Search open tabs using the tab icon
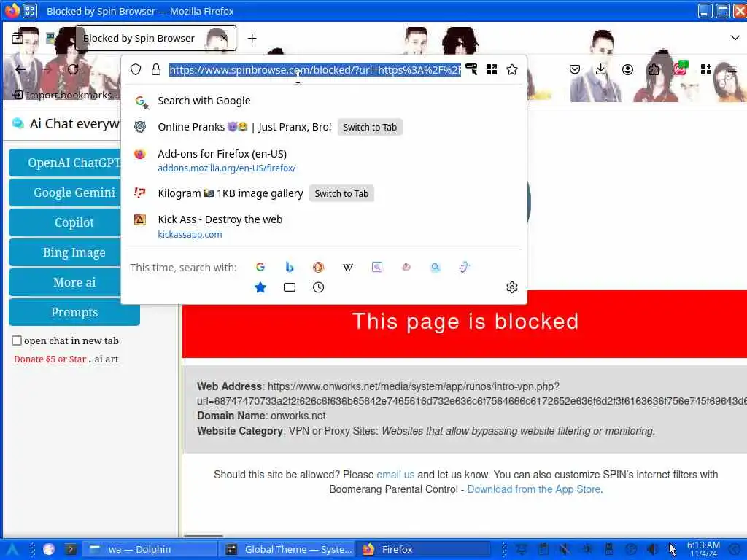This screenshot has width=747, height=560. [x=289, y=287]
